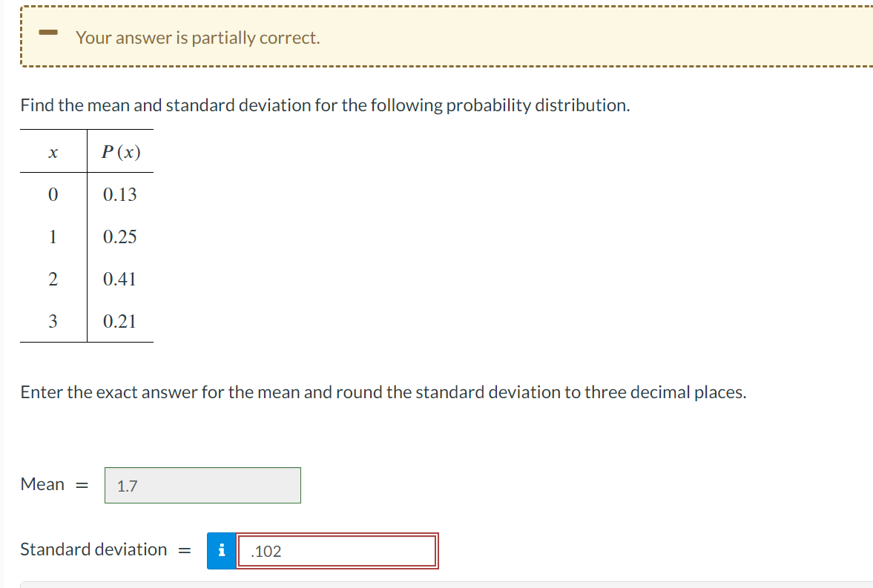
Task: Select the probability value 0.25
Action: coord(120,237)
